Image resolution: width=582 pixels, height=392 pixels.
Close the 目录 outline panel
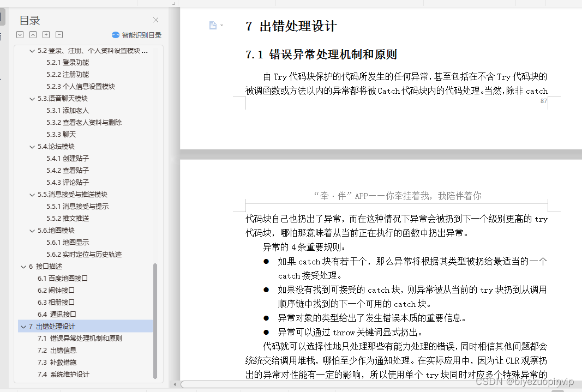[x=155, y=20]
